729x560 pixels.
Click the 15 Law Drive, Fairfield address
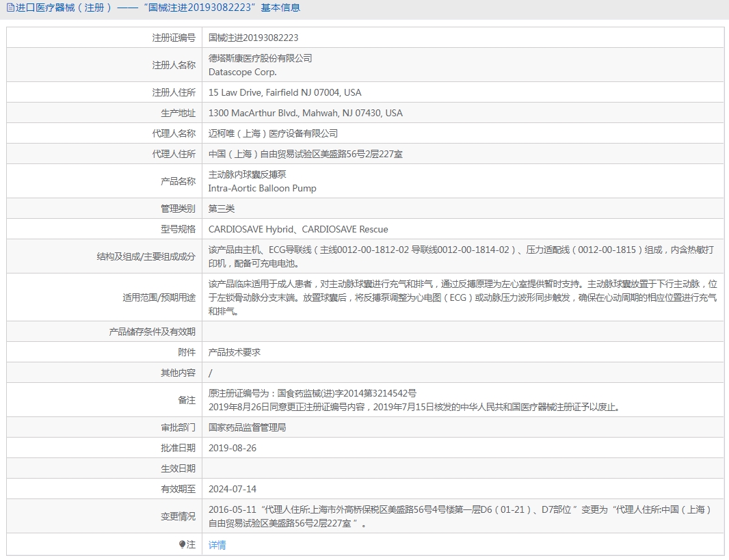(x=284, y=92)
